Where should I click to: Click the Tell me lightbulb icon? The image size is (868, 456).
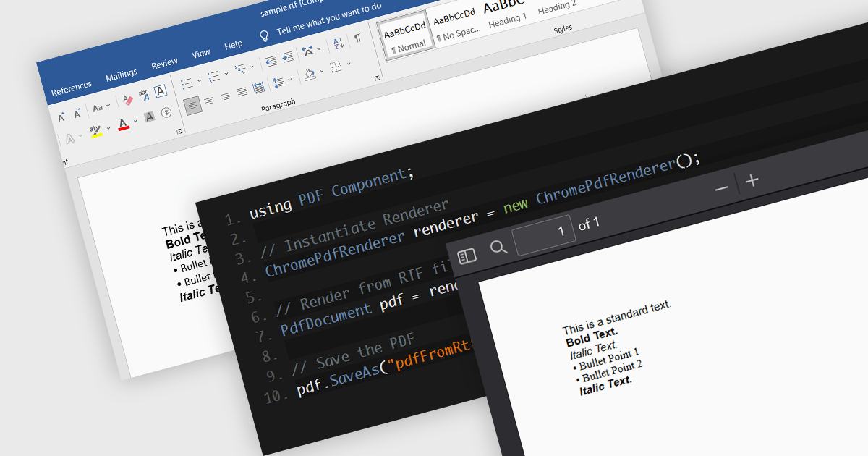(264, 35)
